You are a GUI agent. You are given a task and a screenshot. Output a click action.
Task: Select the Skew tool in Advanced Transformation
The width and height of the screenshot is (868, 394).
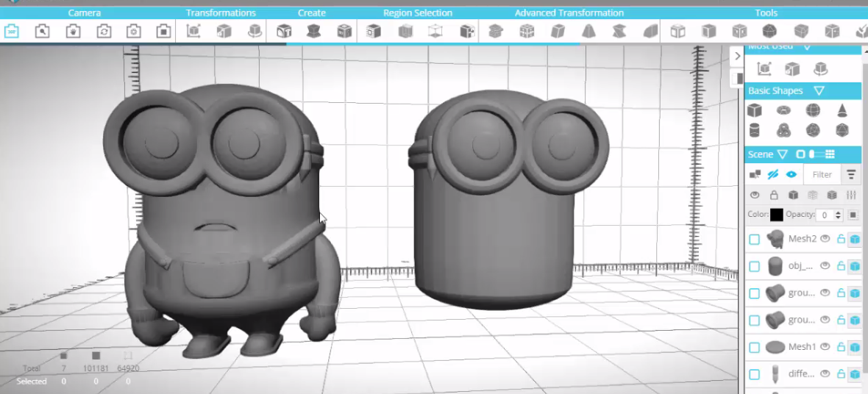[558, 31]
